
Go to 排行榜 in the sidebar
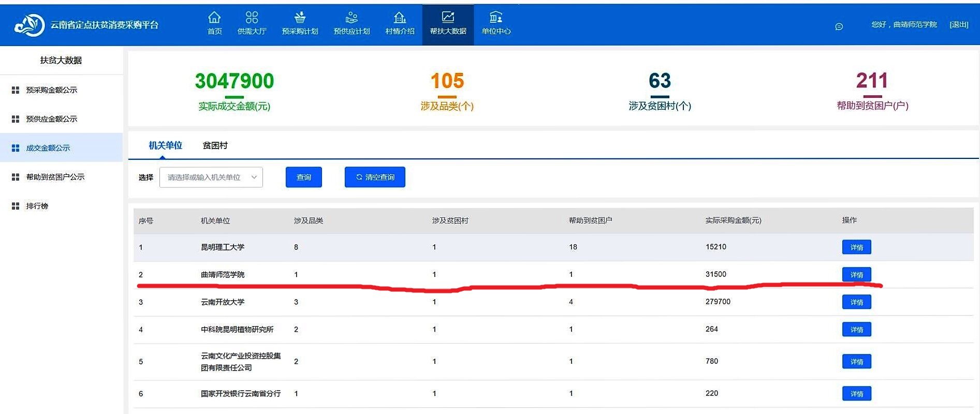pyautogui.click(x=37, y=206)
